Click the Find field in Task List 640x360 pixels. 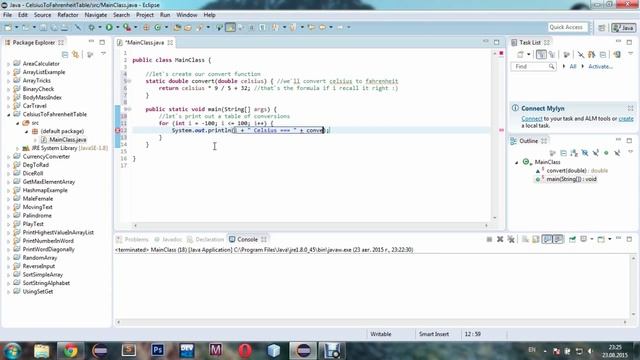tap(533, 67)
